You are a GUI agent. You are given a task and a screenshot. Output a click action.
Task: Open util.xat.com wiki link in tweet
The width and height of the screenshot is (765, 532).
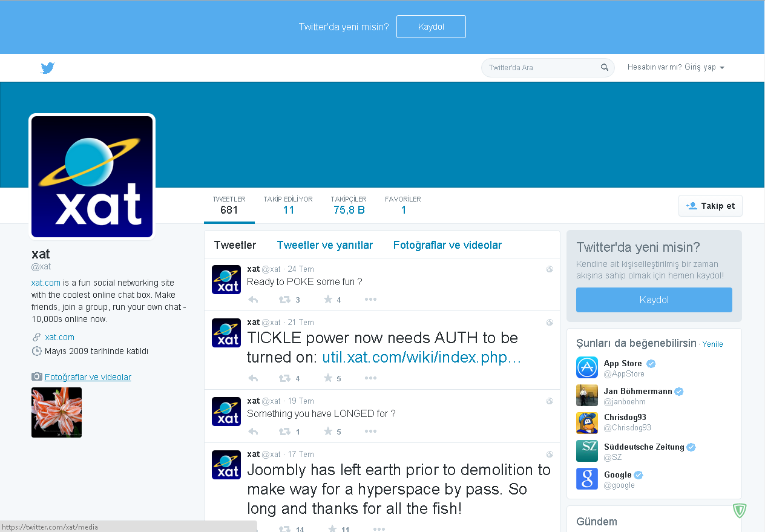(x=421, y=357)
